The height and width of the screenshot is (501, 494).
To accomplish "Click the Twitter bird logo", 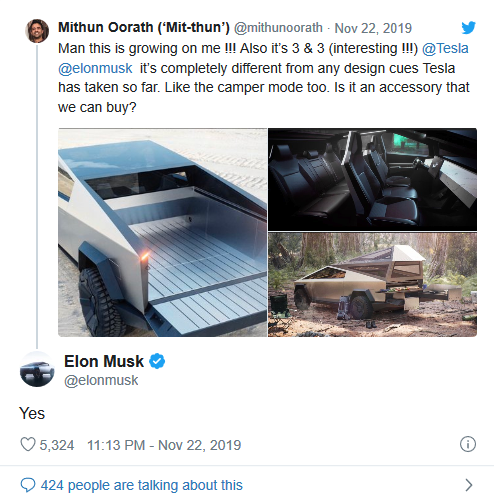I will 468,28.
